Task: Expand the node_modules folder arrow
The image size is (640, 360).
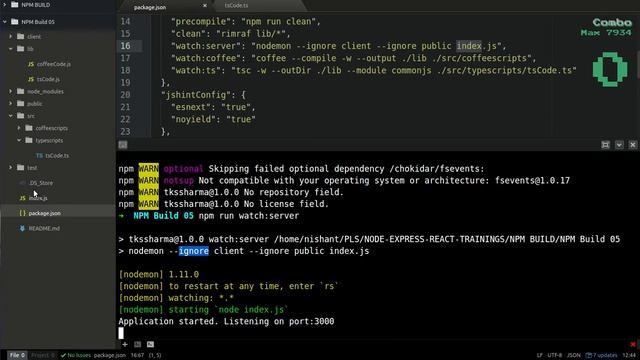Action: pos(11,91)
